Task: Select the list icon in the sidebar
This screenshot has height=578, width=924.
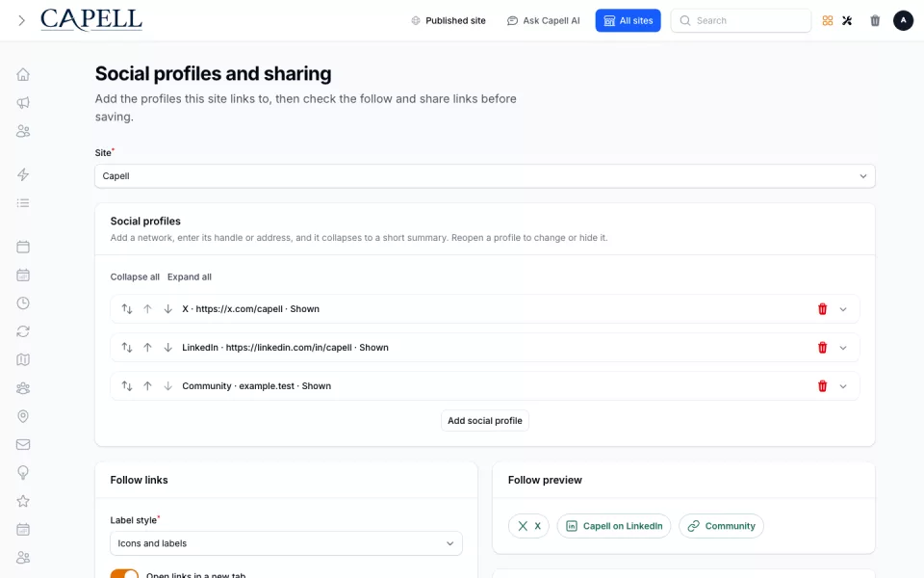Action: tap(23, 203)
